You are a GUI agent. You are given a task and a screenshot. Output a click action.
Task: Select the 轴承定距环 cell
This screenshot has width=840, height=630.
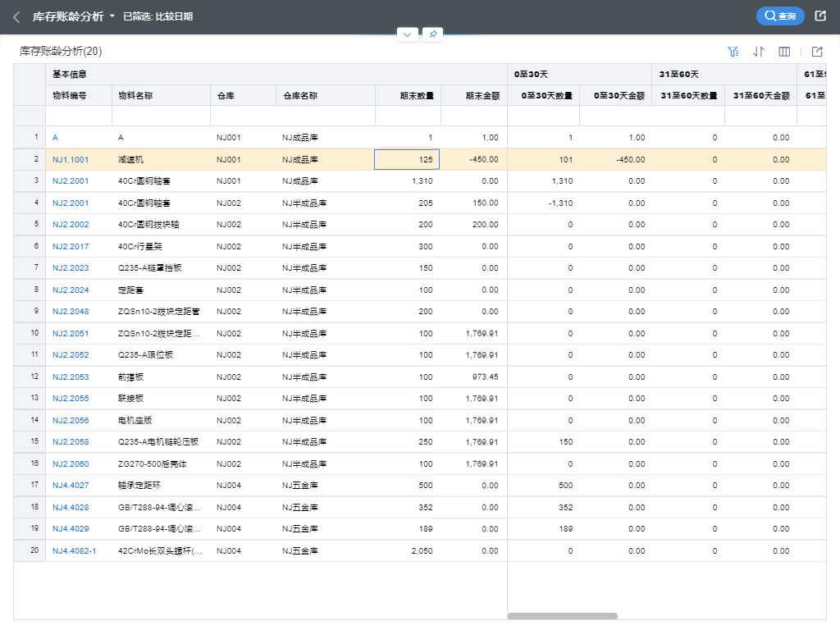162,486
